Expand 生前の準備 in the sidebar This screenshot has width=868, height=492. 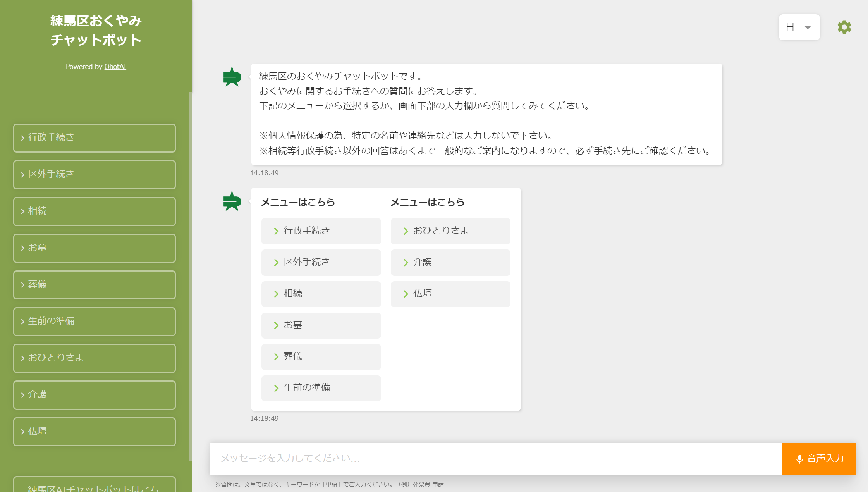94,321
